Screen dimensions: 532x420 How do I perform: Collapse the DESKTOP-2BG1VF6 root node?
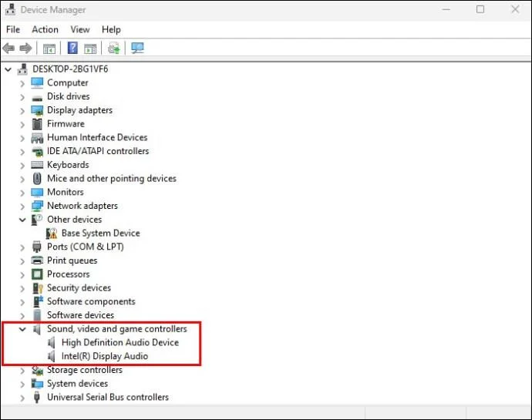[8, 70]
